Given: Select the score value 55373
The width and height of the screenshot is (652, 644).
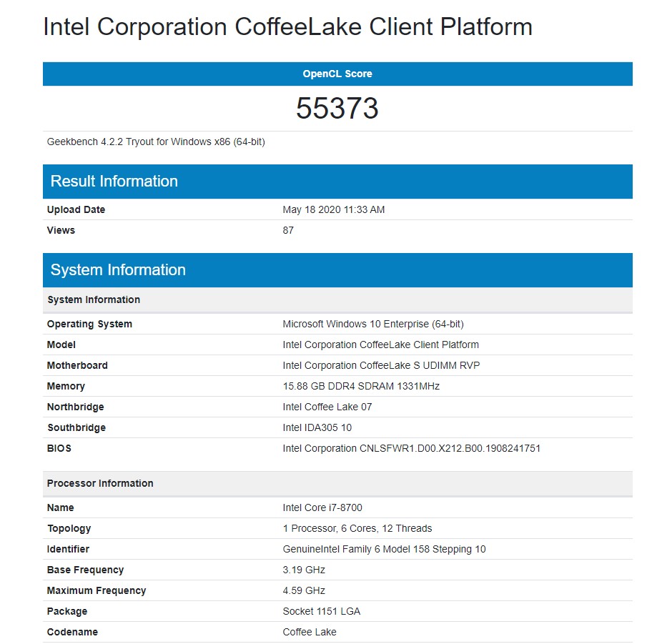Looking at the screenshot, I should (x=337, y=108).
